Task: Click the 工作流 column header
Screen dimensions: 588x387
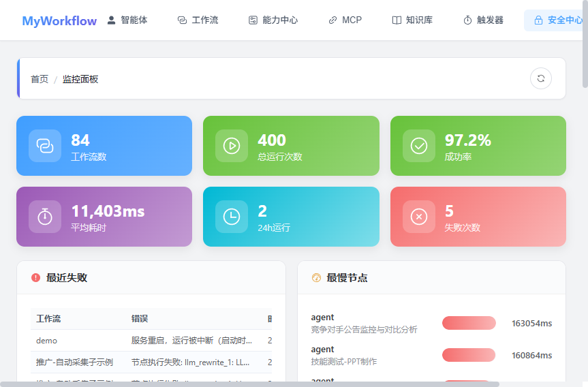Action: pyautogui.click(x=48, y=319)
